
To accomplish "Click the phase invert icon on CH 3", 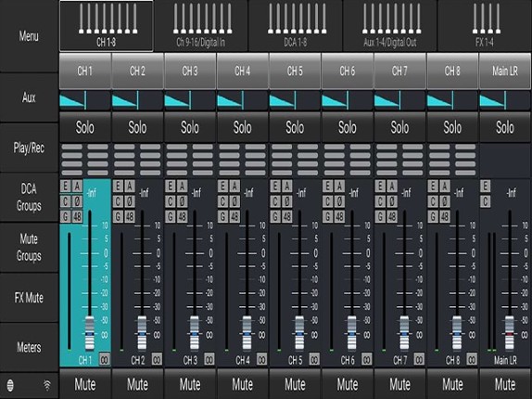I will click(183, 201).
